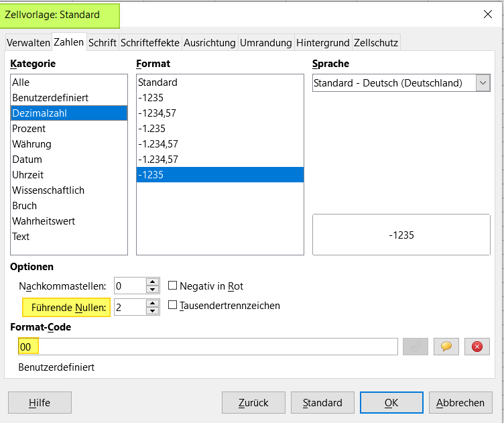Click the Zurück button
504x423 pixels.
(x=253, y=402)
